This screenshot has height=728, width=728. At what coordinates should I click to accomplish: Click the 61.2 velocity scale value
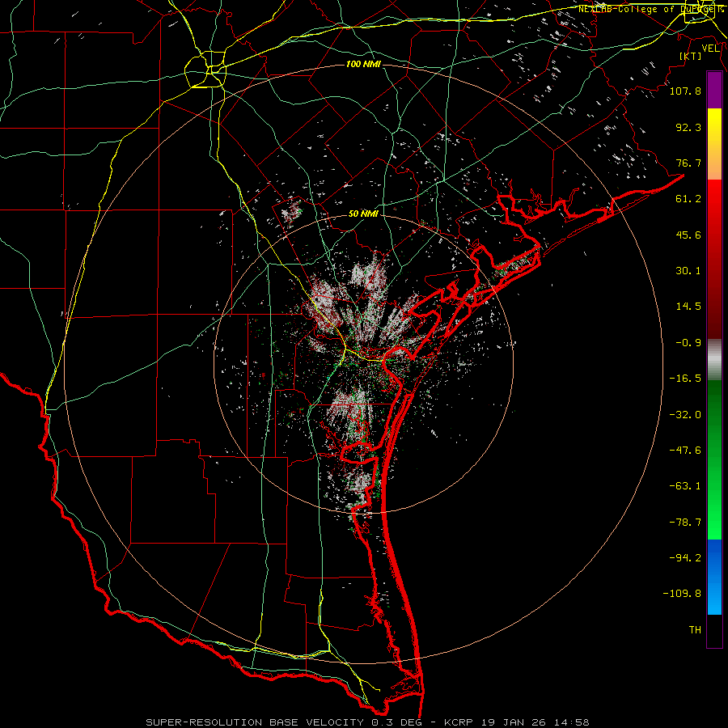(688, 199)
